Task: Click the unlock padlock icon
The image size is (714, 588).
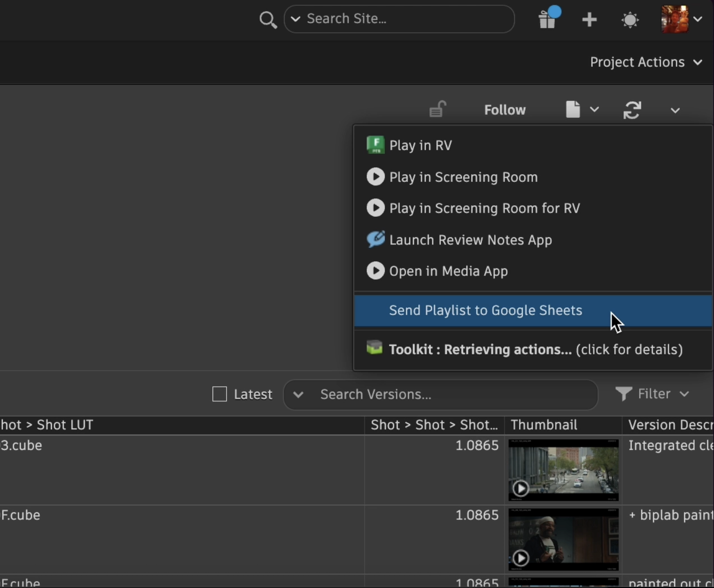Action: click(x=437, y=109)
